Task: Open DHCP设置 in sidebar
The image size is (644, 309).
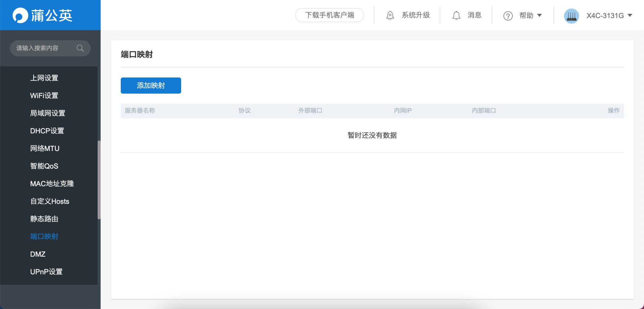Action: click(x=47, y=131)
